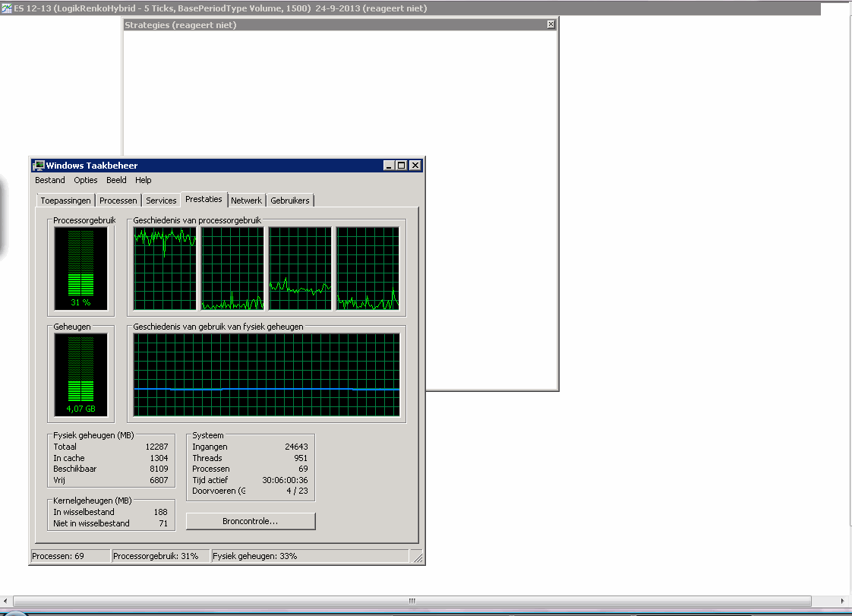Click the Niet in wisselbestand value 71
This screenshot has width=852, height=616.
163,523
